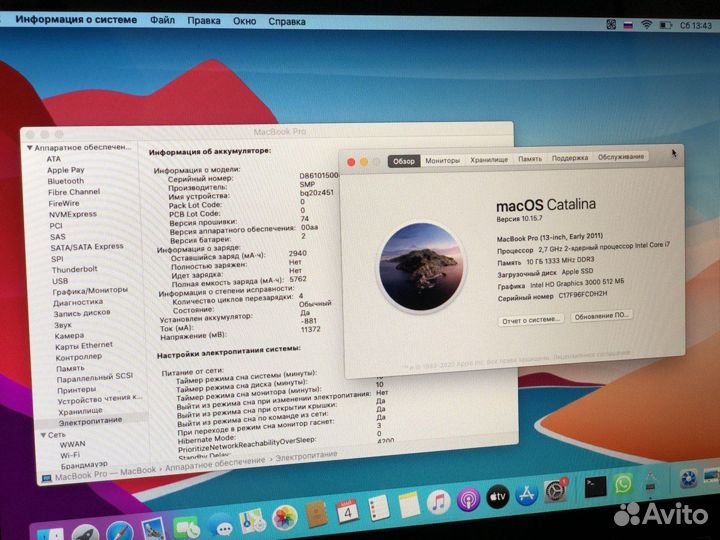The height and width of the screenshot is (540, 720).
Task: Switch to the Обслуживание tab
Action: coord(620,157)
